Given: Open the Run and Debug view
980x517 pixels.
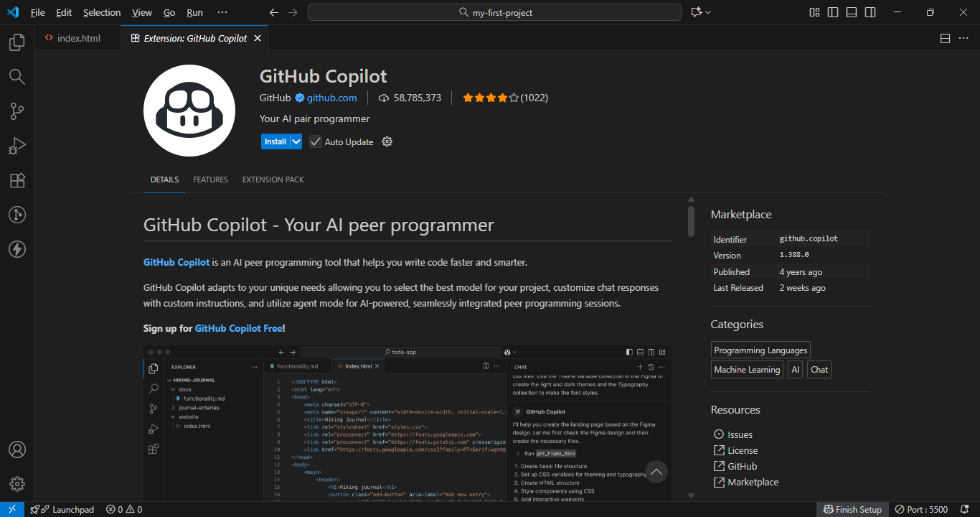Looking at the screenshot, I should 17,146.
